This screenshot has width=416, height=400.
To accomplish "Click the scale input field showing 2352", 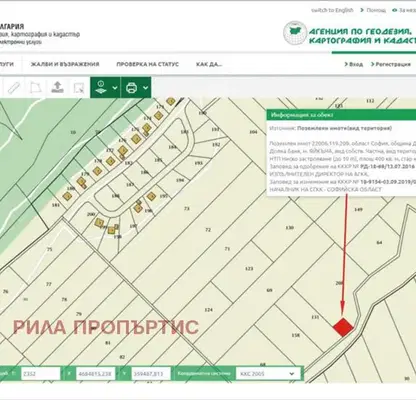I will [41, 374].
